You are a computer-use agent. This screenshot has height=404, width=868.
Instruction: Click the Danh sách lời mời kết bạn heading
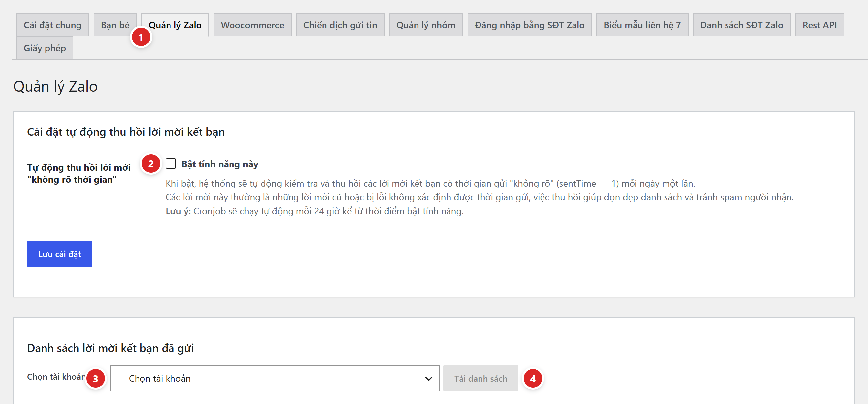click(x=110, y=348)
